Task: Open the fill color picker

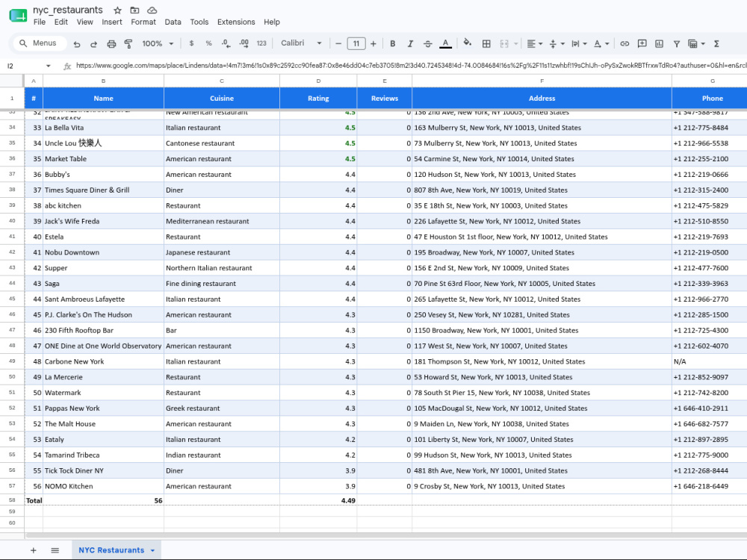Action: [468, 43]
